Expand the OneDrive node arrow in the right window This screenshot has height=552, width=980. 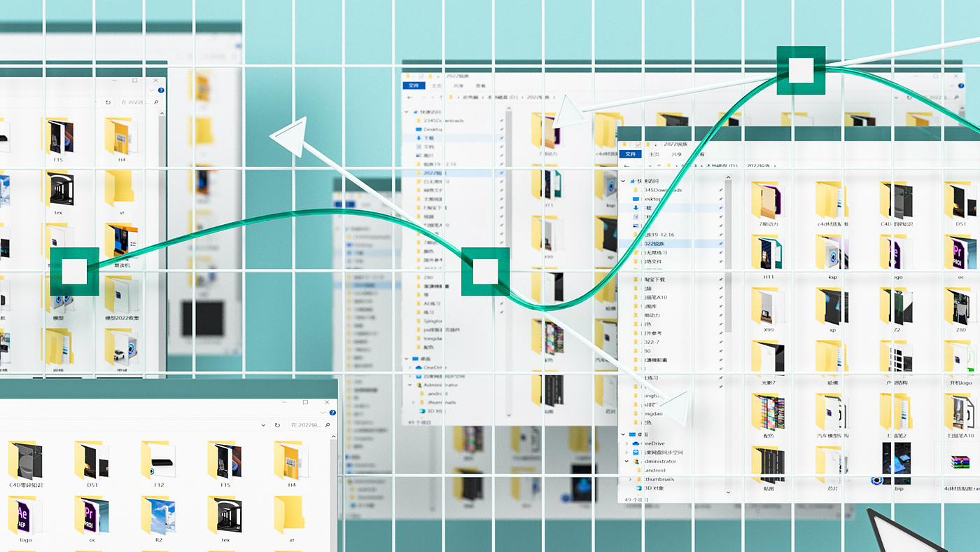(x=625, y=443)
